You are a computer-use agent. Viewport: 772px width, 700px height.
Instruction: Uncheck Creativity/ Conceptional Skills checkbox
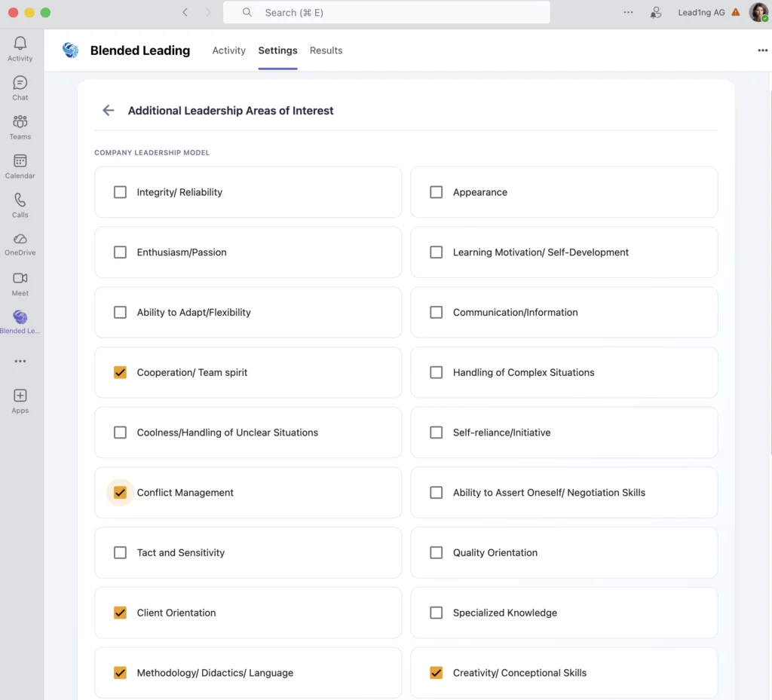(436, 673)
